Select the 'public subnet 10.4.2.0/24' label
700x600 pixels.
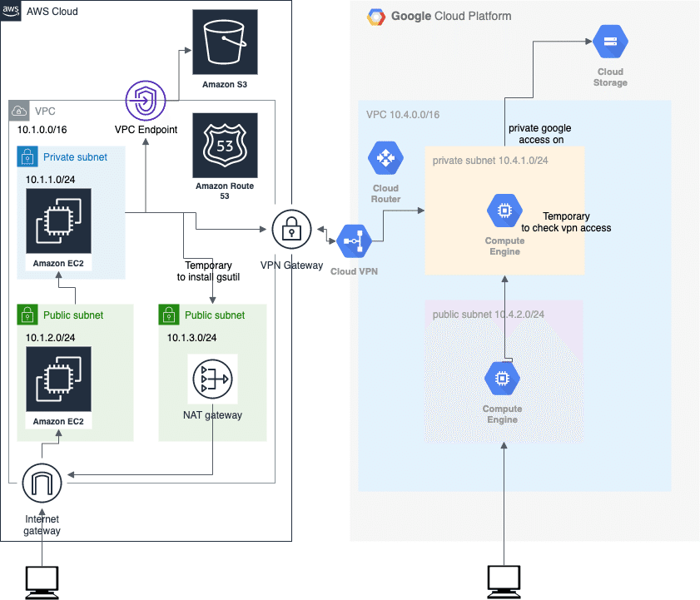[489, 315]
